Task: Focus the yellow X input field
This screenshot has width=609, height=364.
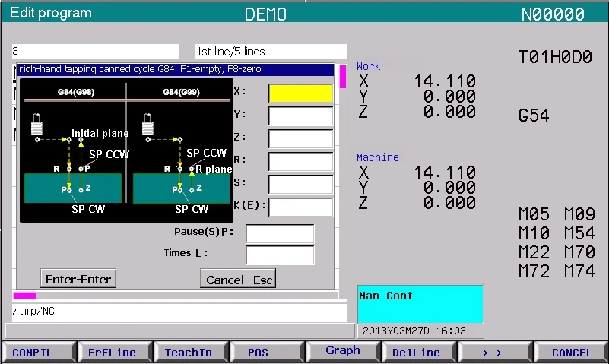Action: coord(300,93)
